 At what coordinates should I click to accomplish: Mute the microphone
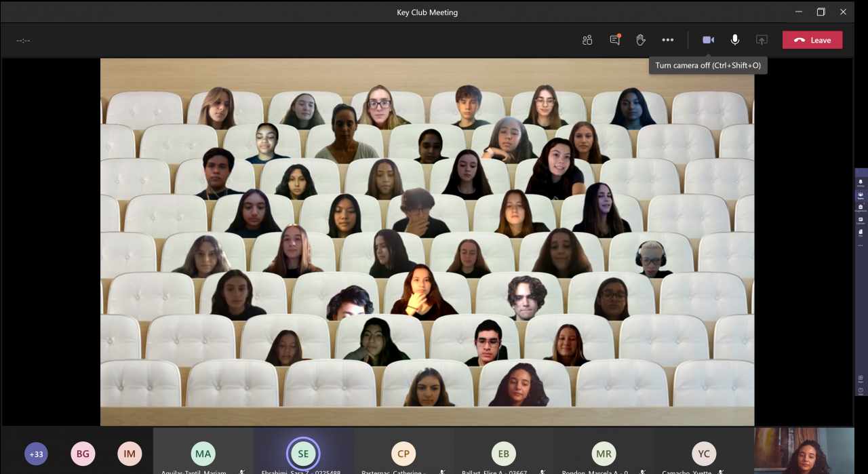[x=735, y=40]
